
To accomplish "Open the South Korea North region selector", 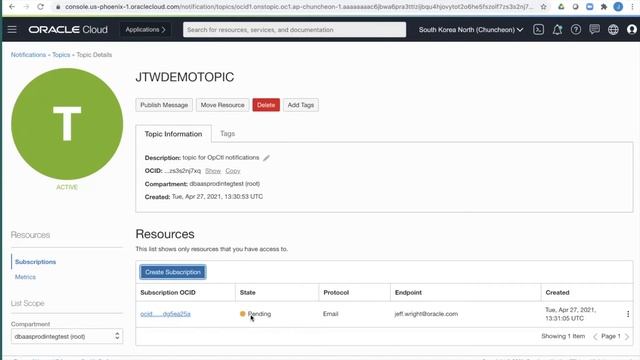I will (x=471, y=29).
